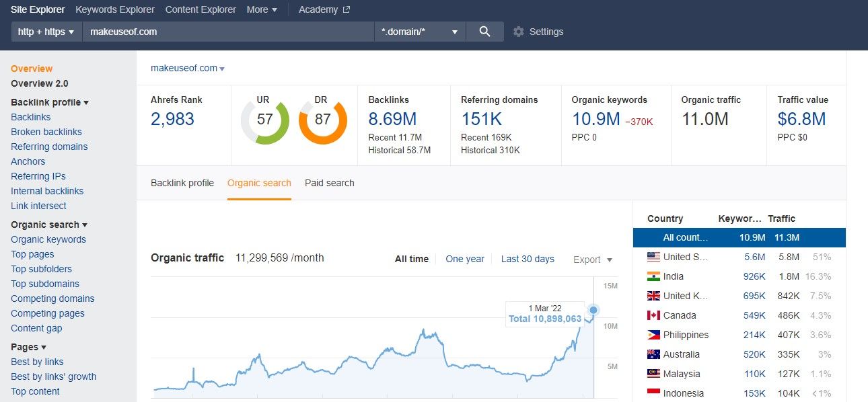Switch to the Paid search tab
Viewport: 868px width, 402px height.
(x=329, y=183)
